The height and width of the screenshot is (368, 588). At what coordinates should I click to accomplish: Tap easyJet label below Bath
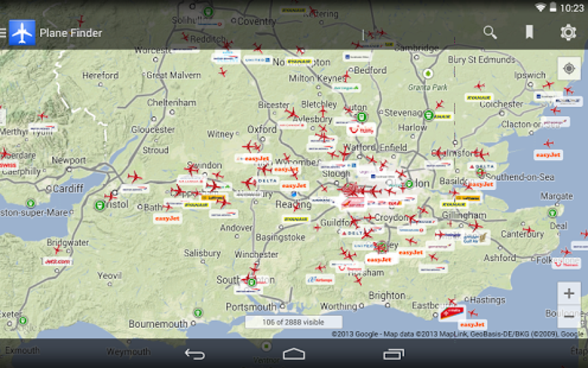click(x=168, y=219)
